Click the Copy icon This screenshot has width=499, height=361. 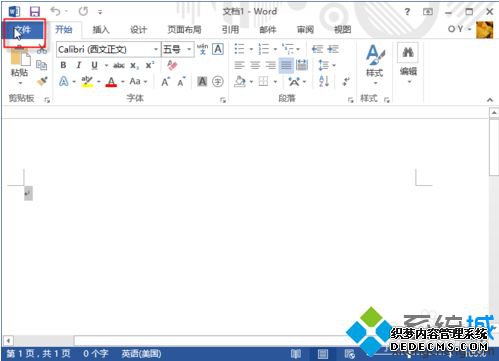pos(42,65)
